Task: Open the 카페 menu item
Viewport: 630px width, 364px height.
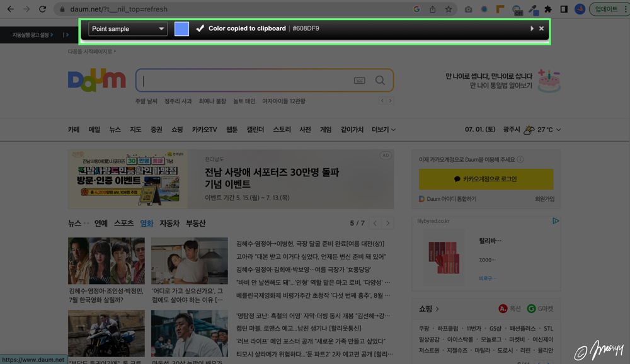Action: [x=74, y=129]
